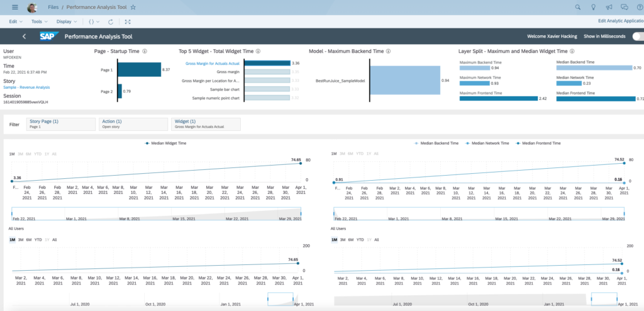Toggle the Show in Milliseconds switch
The height and width of the screenshot is (311, 644).
coord(638,37)
